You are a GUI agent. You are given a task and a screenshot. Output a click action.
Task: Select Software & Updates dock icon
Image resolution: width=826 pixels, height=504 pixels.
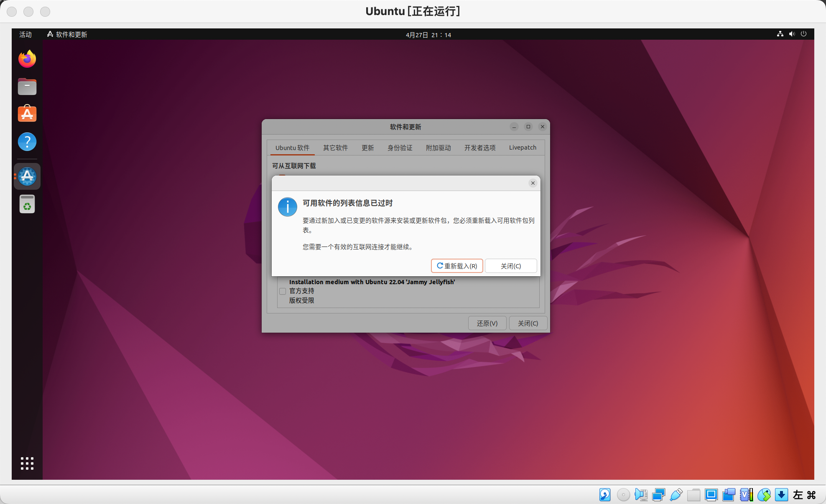(x=27, y=176)
